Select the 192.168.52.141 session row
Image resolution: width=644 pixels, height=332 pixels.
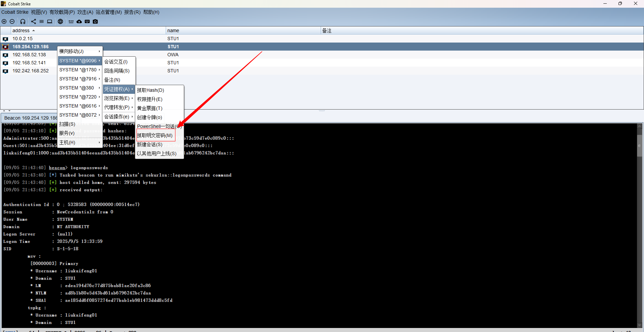click(x=322, y=63)
